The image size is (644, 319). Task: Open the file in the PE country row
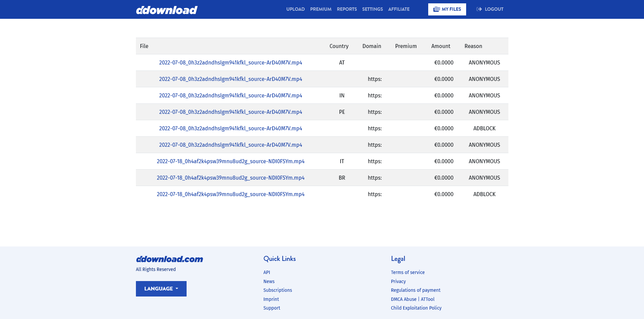(230, 112)
